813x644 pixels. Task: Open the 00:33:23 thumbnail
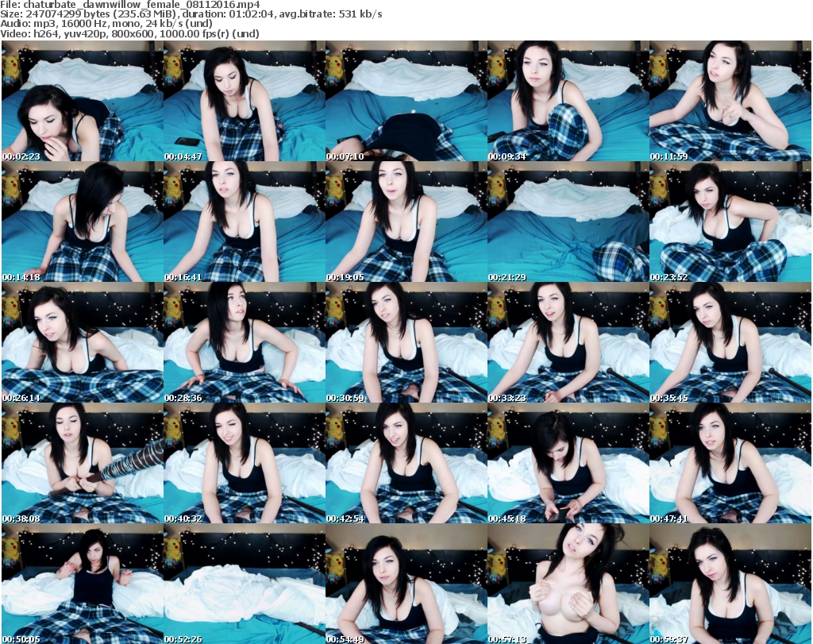pyautogui.click(x=568, y=343)
